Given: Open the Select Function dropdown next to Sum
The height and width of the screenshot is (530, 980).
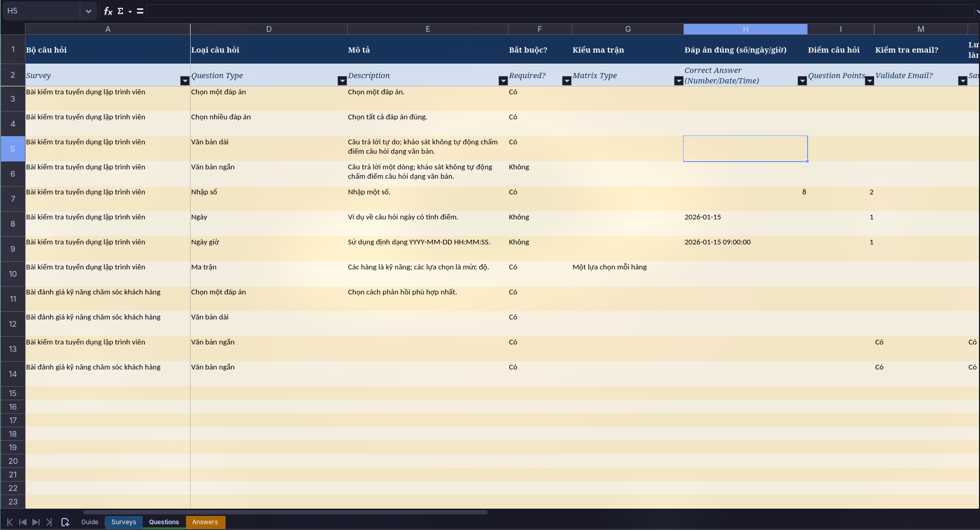Looking at the screenshot, I should (x=130, y=11).
